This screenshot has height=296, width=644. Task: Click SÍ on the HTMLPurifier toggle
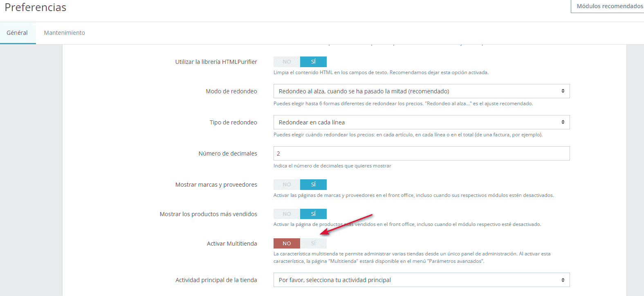(x=313, y=62)
